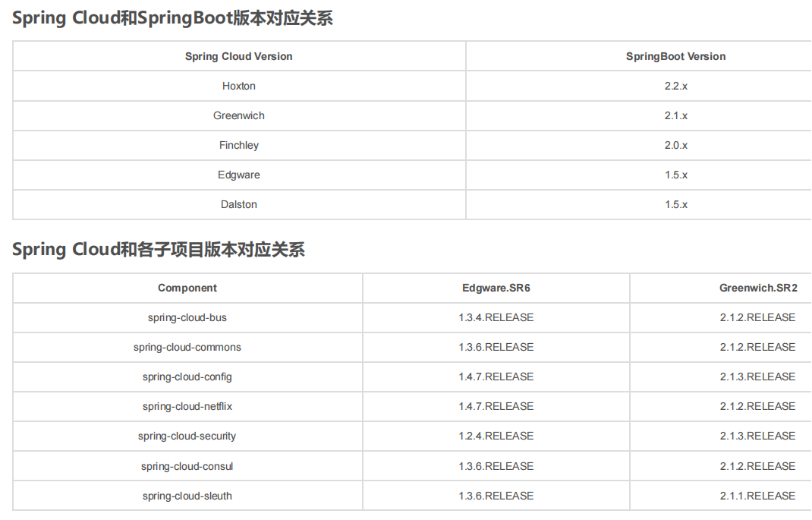
Task: Select '1.3.6.RELEASE' in spring-cloud-commons row
Action: 496,347
